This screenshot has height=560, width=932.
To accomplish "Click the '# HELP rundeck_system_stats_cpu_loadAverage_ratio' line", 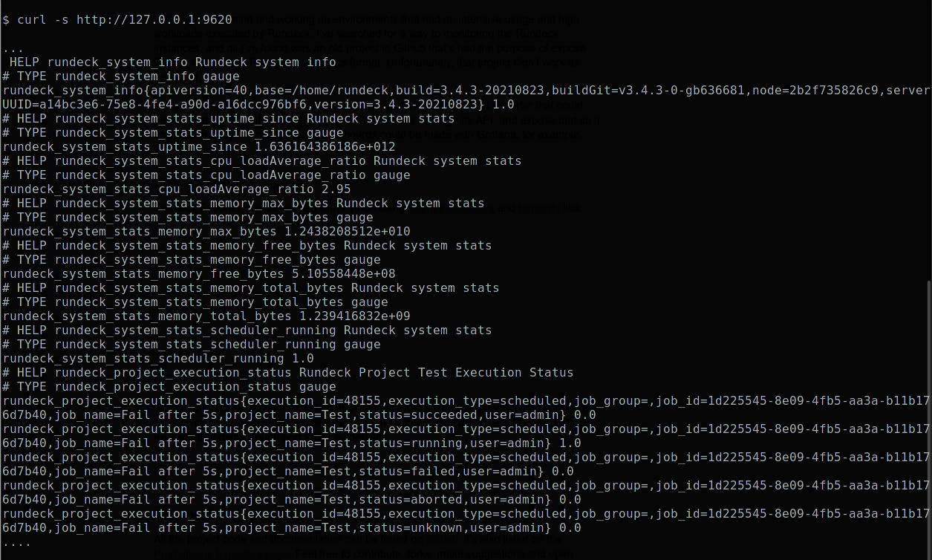I will [262, 161].
